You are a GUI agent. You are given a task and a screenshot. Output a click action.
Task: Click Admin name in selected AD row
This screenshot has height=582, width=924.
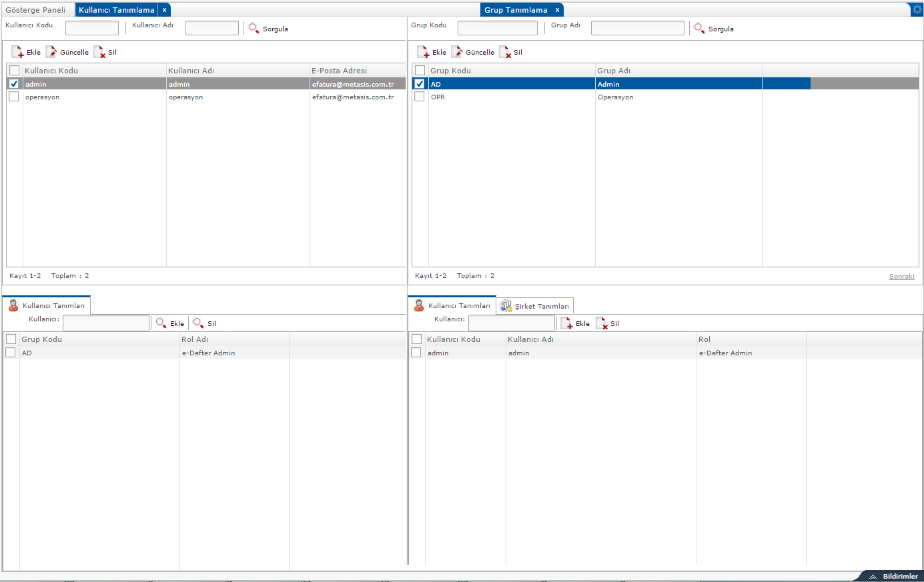coord(678,84)
